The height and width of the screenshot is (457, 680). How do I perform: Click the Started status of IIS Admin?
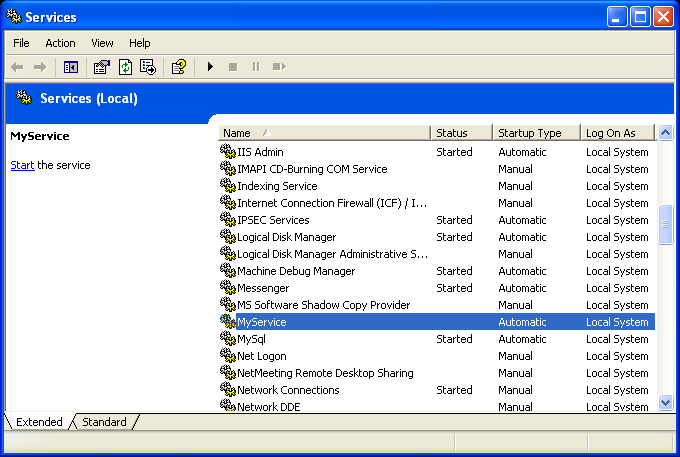pyautogui.click(x=454, y=152)
